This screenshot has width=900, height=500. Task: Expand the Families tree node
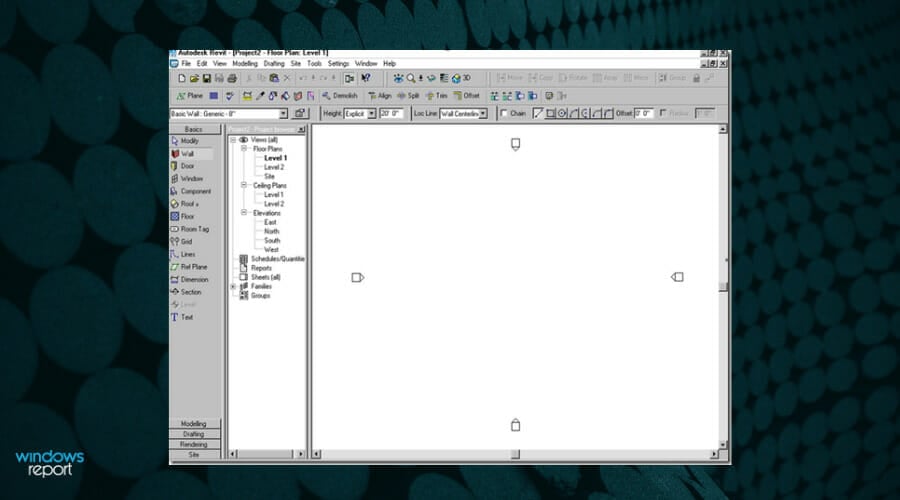click(x=233, y=286)
